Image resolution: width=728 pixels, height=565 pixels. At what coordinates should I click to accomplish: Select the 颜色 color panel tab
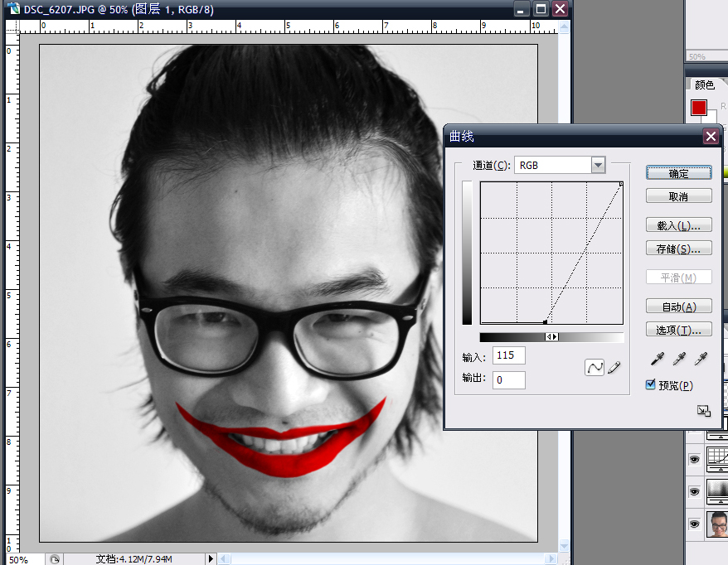click(704, 85)
